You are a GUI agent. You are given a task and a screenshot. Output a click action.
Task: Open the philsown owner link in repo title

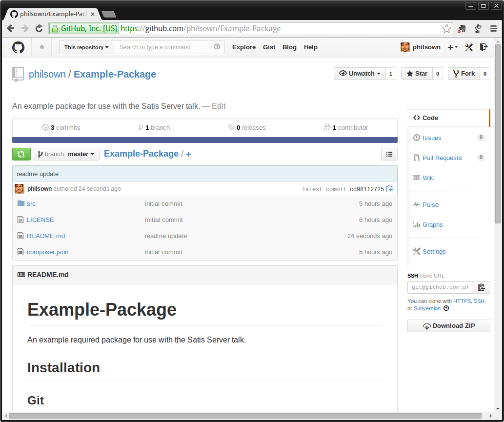[x=47, y=74]
